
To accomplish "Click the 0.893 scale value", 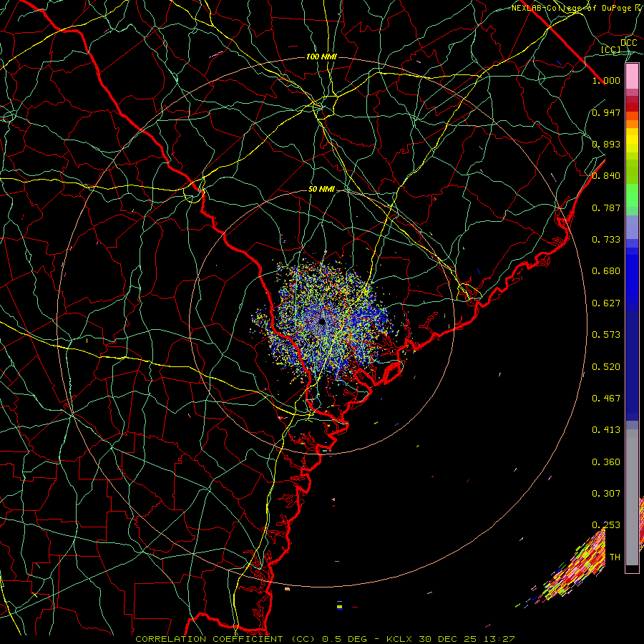I will 606,144.
